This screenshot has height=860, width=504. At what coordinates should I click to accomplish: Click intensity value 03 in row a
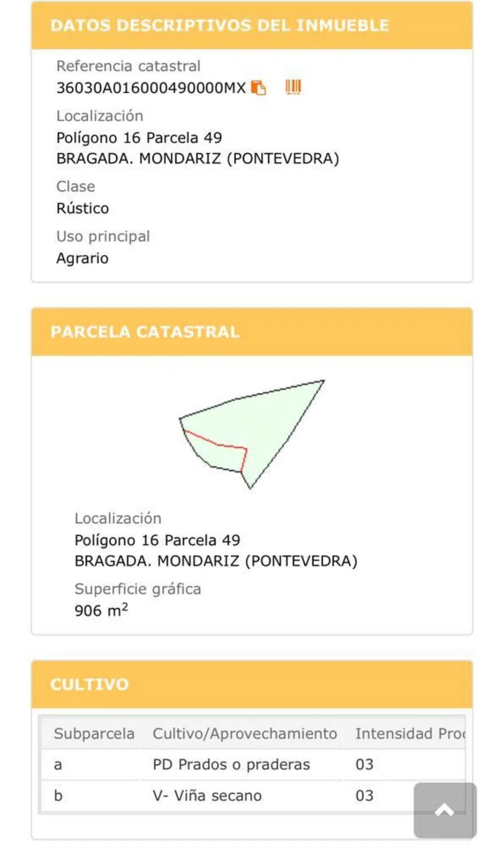(364, 765)
